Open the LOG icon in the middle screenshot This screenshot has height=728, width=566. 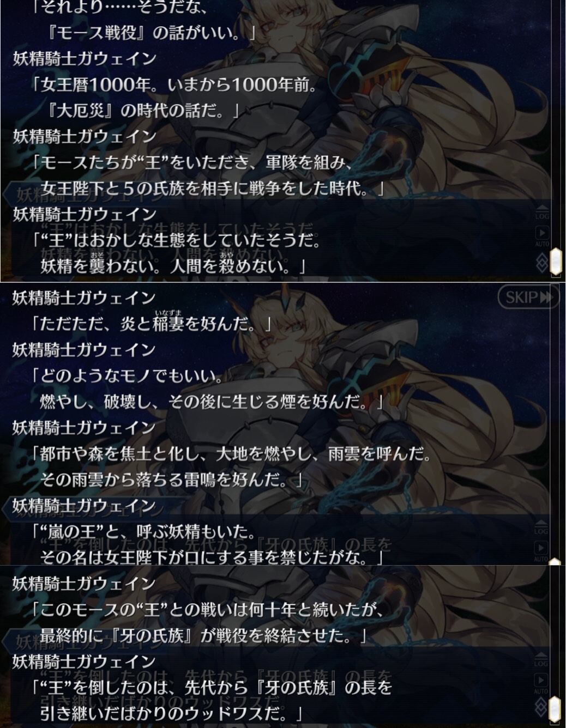point(541,527)
